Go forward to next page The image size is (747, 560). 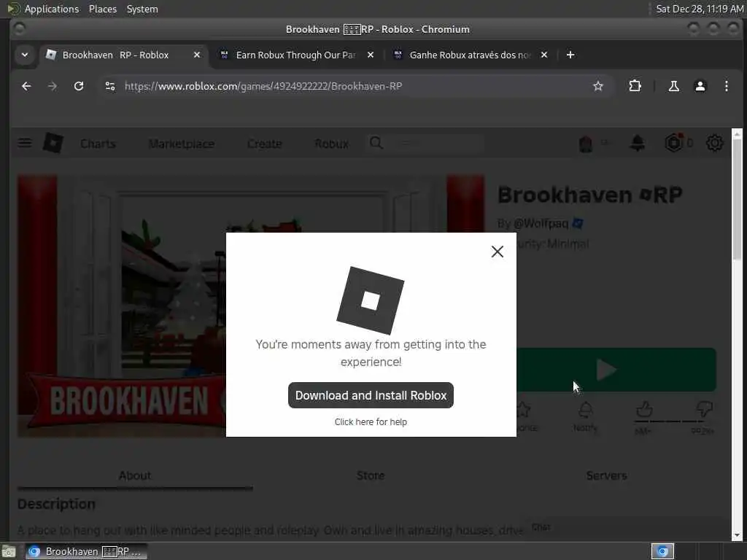click(x=53, y=86)
